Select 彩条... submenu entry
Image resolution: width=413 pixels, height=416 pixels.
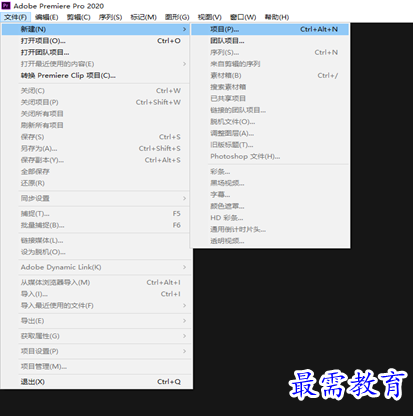(270, 172)
